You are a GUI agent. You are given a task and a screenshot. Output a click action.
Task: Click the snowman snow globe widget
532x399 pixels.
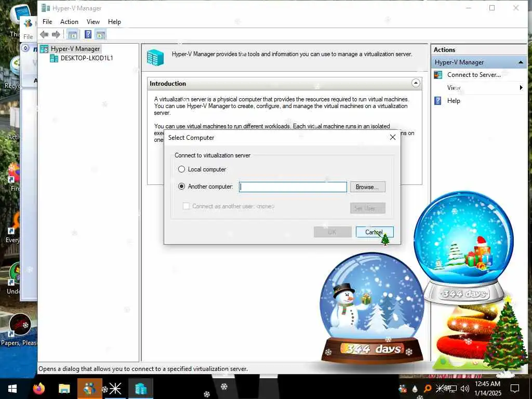click(372, 307)
